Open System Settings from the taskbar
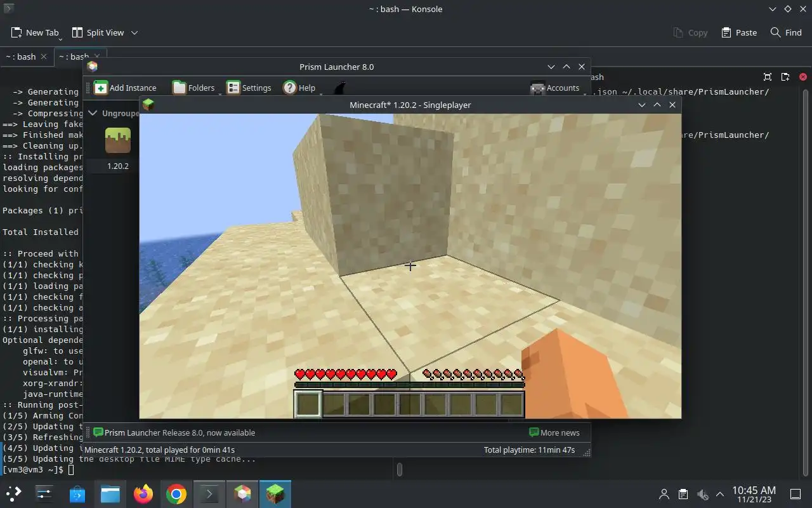The width and height of the screenshot is (812, 508). (x=44, y=493)
